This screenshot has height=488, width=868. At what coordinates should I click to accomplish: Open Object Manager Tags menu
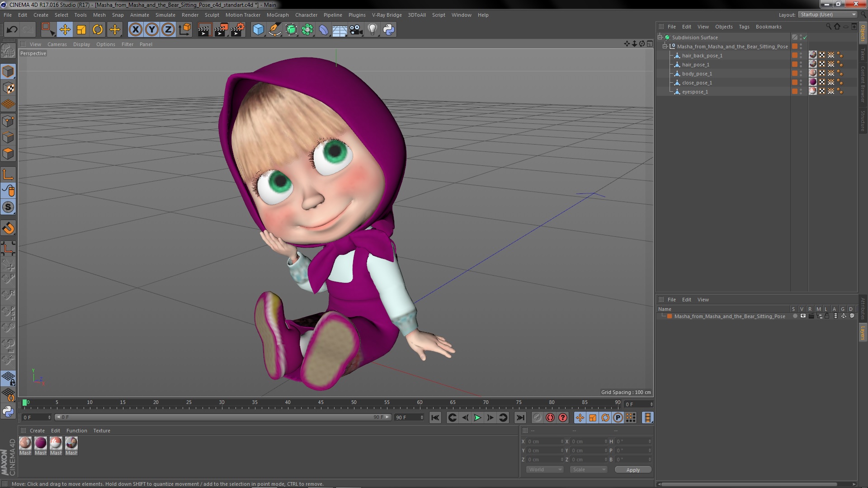click(744, 27)
